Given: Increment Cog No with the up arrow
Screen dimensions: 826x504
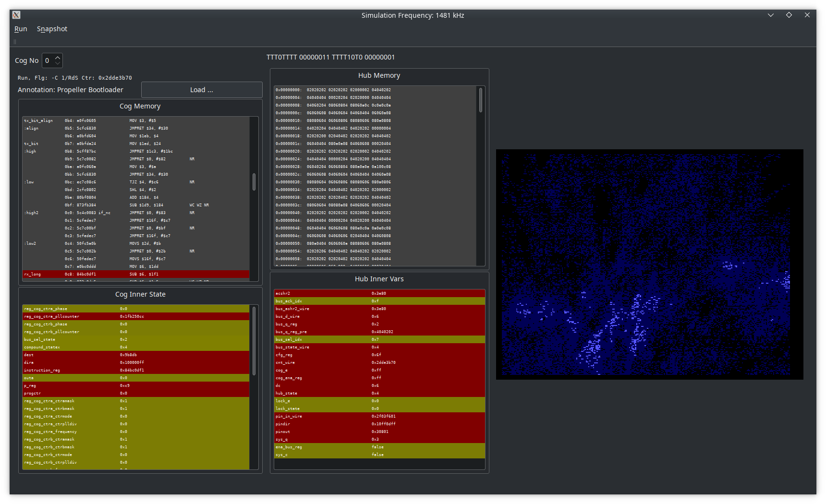Looking at the screenshot, I should 58,58.
